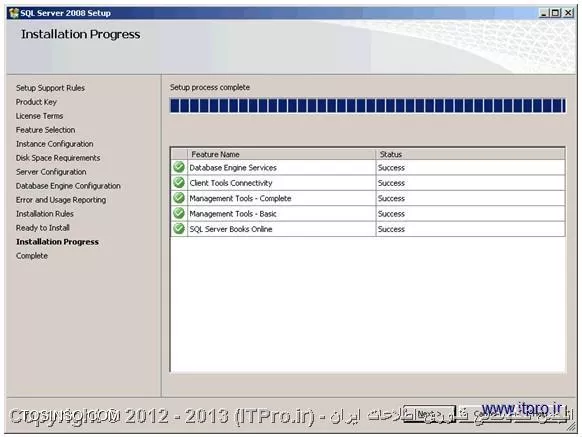Select the Installation Rules step
Screen dimensions: 582x437
click(x=45, y=214)
